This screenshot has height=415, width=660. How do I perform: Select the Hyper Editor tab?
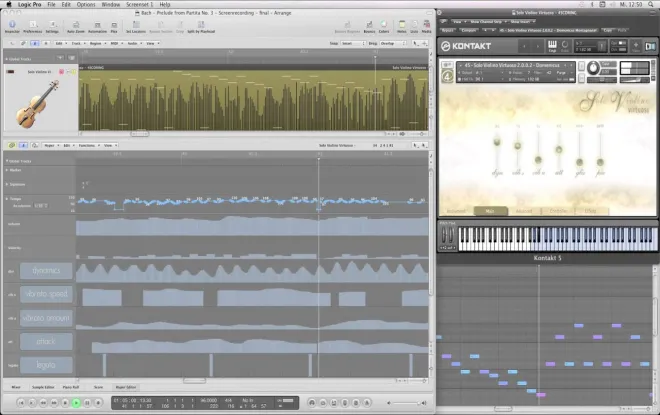[x=126, y=387]
